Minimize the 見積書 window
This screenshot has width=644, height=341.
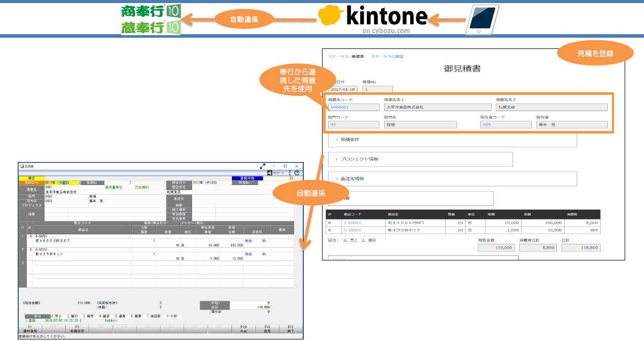[274, 166]
